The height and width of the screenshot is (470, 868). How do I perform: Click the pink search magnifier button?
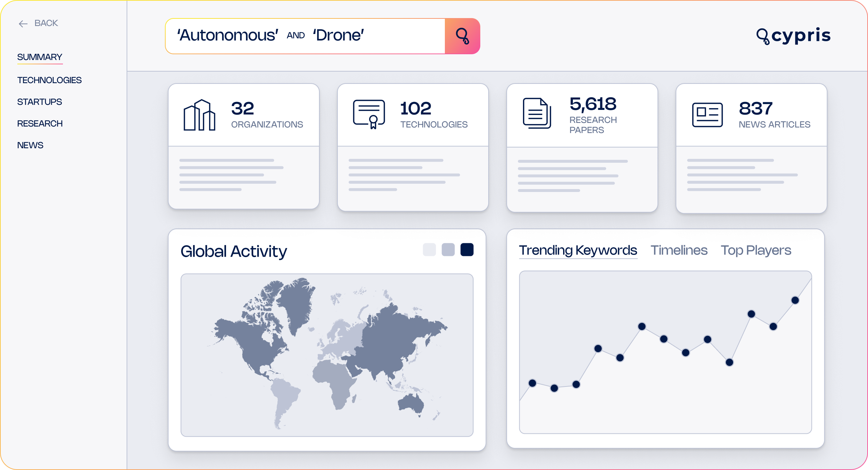pyautogui.click(x=462, y=36)
